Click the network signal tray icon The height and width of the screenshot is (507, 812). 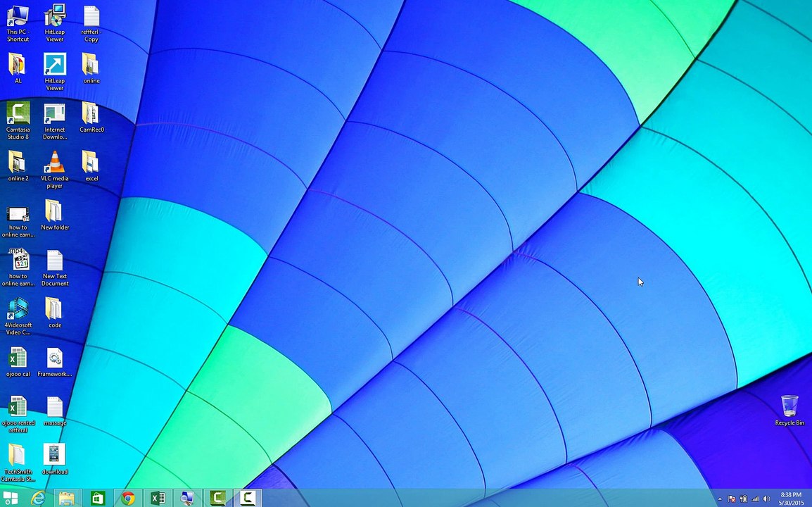755,499
